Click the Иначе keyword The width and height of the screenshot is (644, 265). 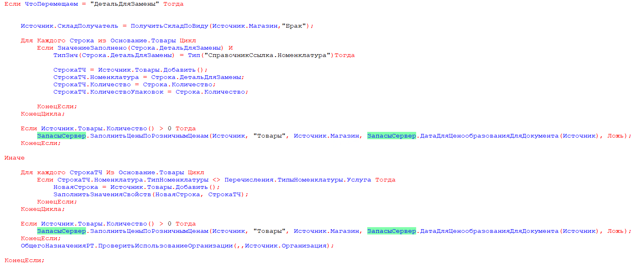coord(15,158)
